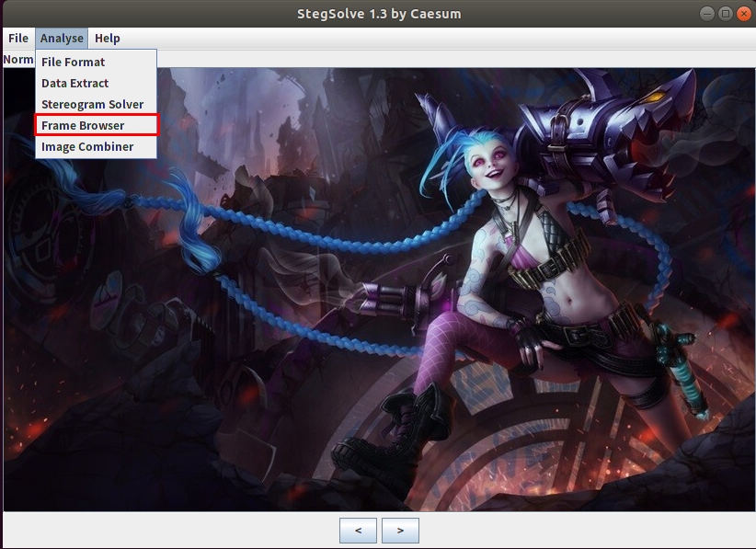Close the Analyse menu via its header

62,38
